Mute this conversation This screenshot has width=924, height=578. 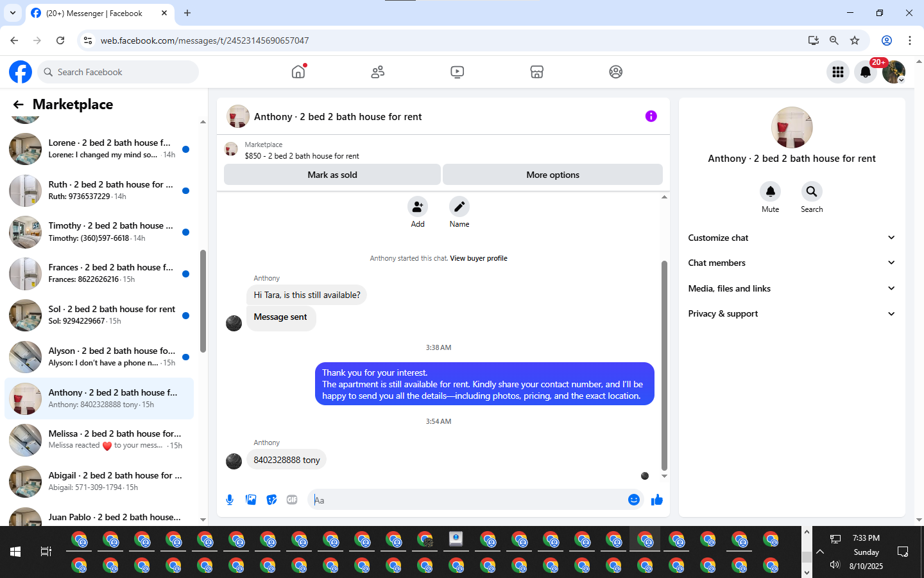[771, 191]
